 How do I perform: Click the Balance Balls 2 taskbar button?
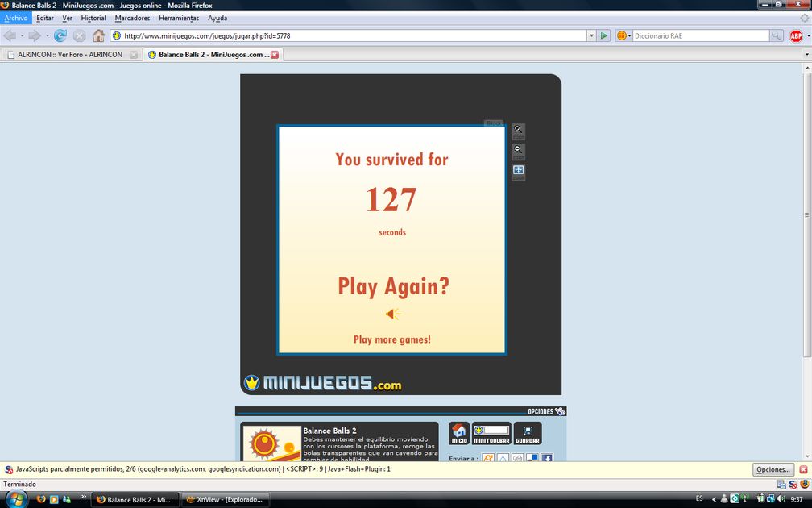(x=135, y=500)
